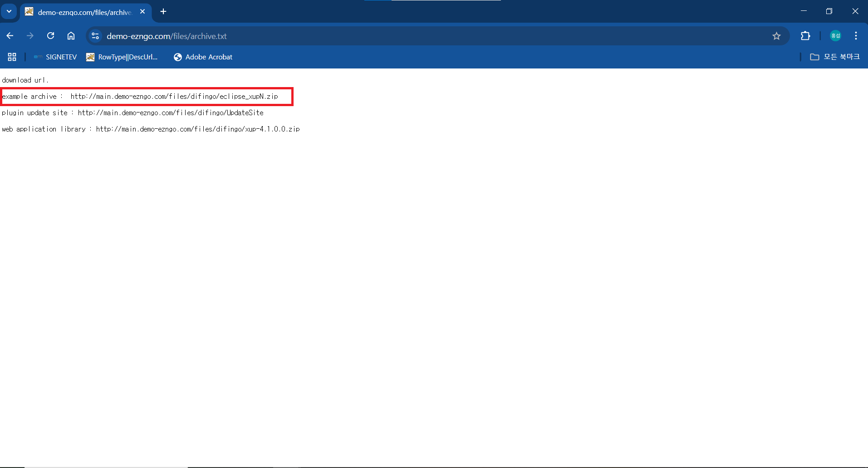Open a new browser tab
Screen dimensions: 868x468
[x=163, y=12]
